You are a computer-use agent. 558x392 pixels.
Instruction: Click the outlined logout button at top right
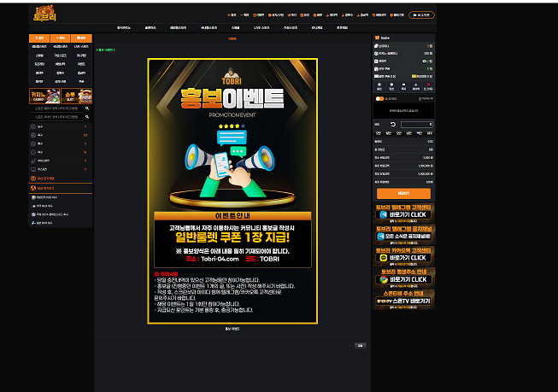421,15
